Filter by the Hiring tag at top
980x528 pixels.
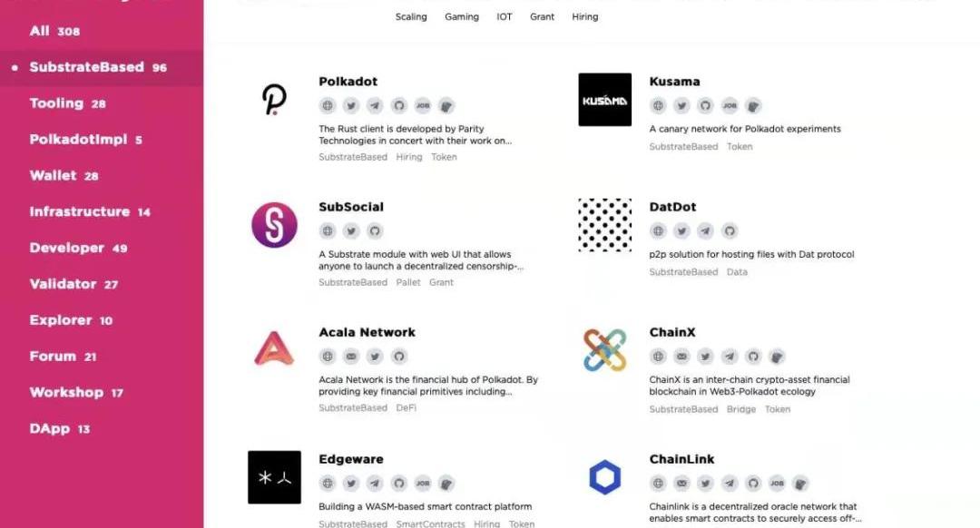pos(584,17)
